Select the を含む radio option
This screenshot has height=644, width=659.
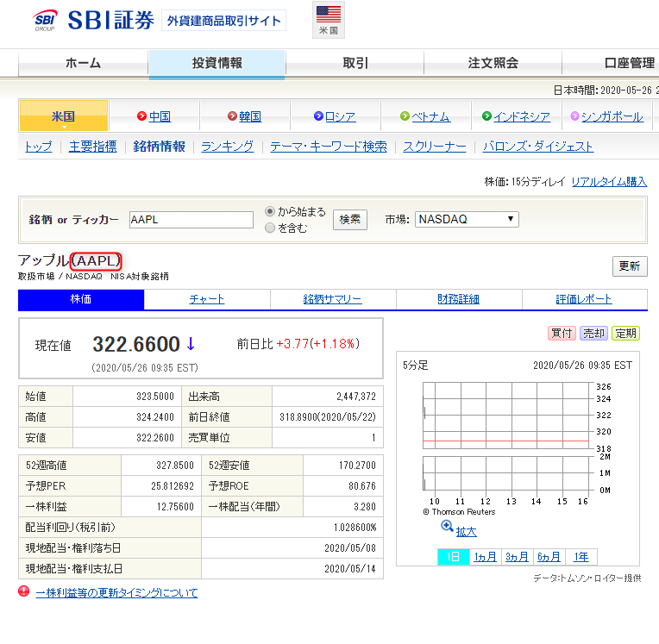point(270,228)
